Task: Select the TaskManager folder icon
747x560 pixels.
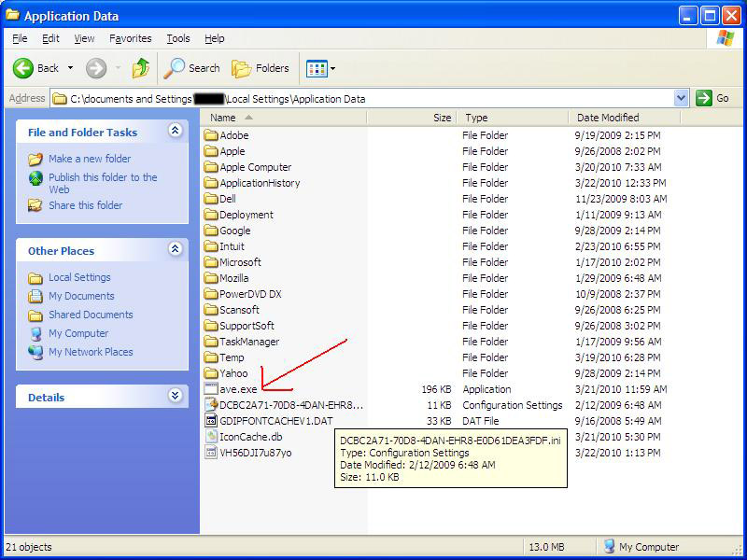Action: (211, 342)
